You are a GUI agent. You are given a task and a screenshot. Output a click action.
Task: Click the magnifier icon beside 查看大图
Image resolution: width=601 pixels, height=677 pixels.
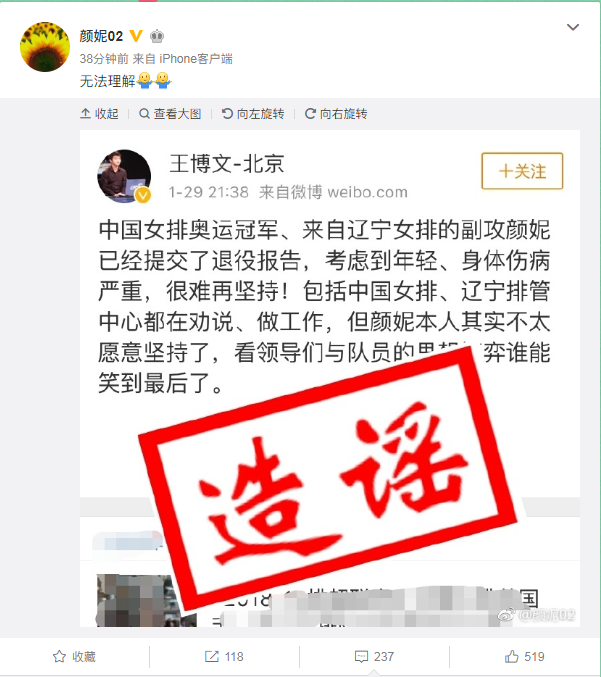[144, 114]
